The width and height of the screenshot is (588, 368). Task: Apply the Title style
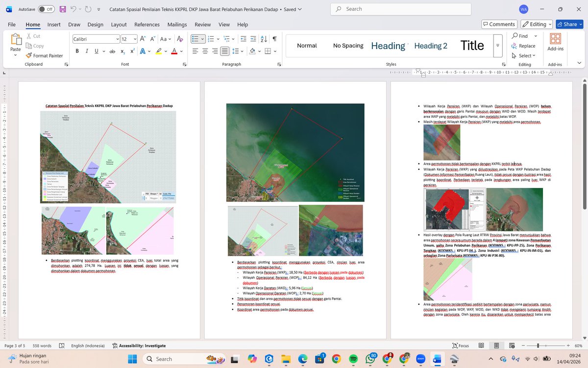(x=472, y=46)
